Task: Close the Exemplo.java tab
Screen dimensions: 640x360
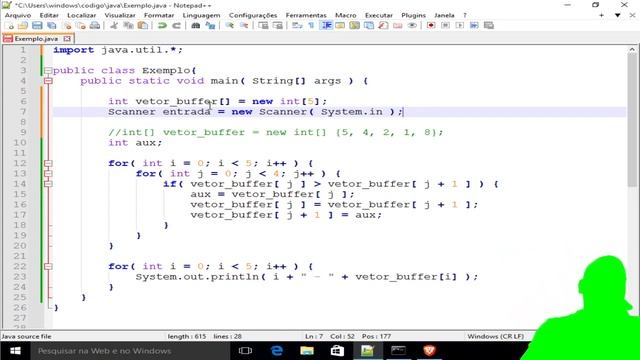Action: pyautogui.click(x=67, y=39)
